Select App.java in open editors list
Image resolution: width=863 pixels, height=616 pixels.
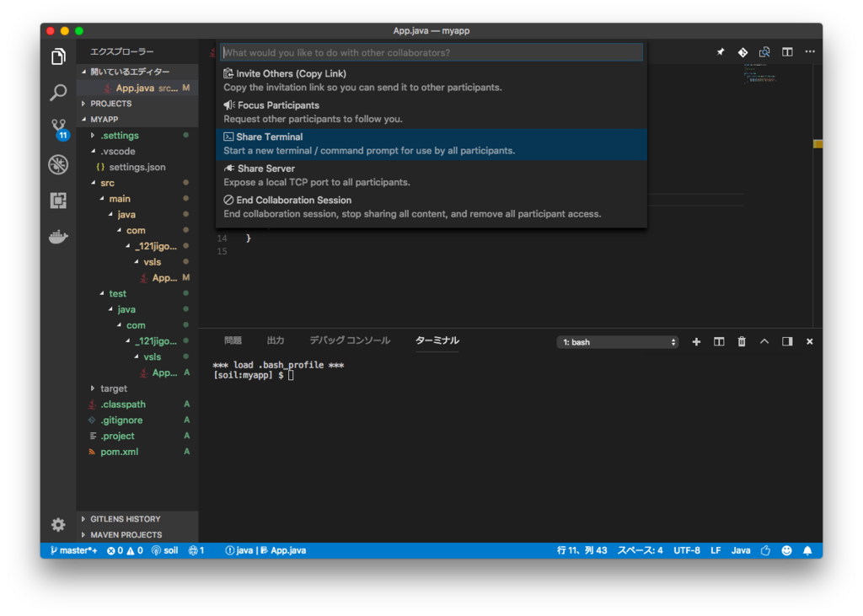click(x=137, y=88)
